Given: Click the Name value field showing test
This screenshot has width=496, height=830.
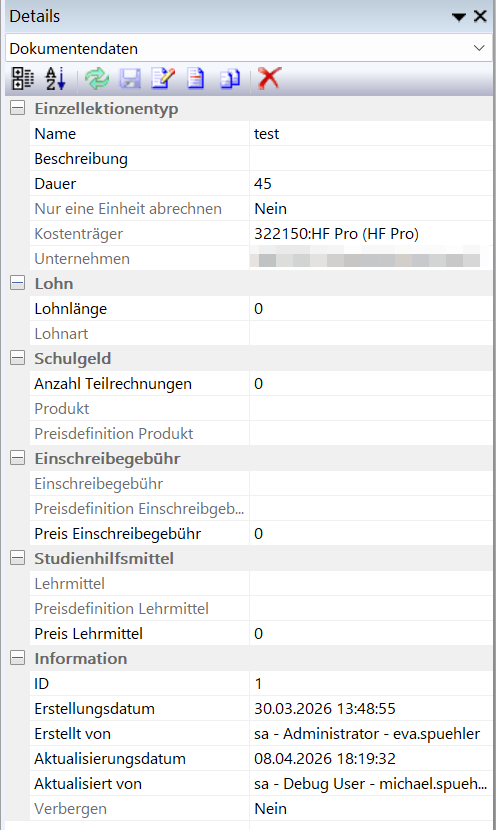Looking at the screenshot, I should coord(371,133).
